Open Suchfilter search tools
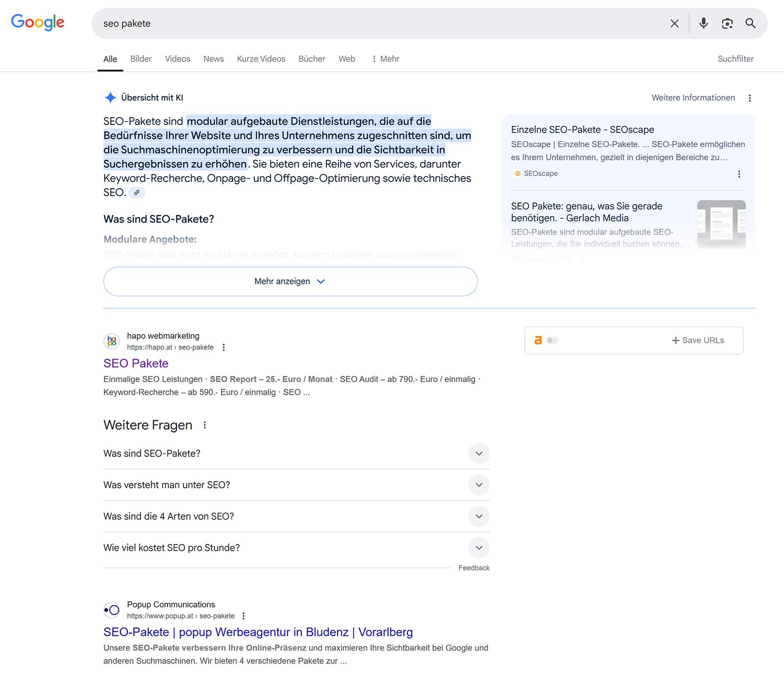The image size is (784, 680). 735,59
